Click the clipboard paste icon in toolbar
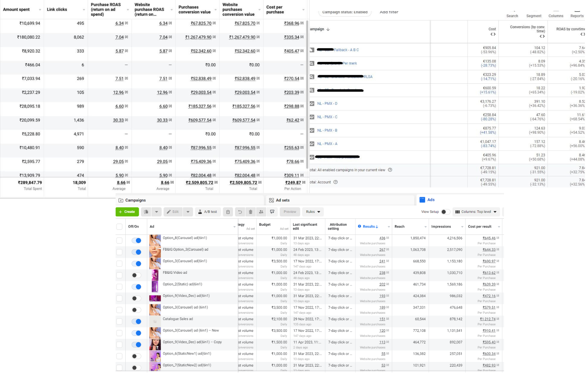 [x=228, y=212]
